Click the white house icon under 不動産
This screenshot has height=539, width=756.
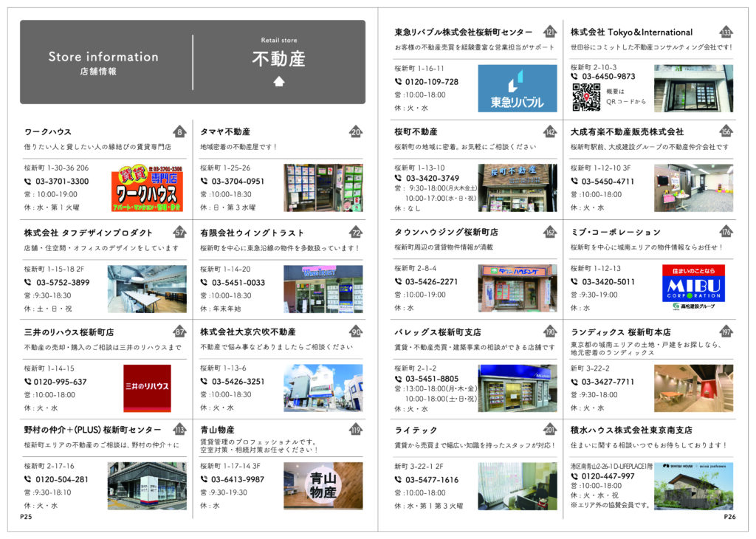[278, 81]
